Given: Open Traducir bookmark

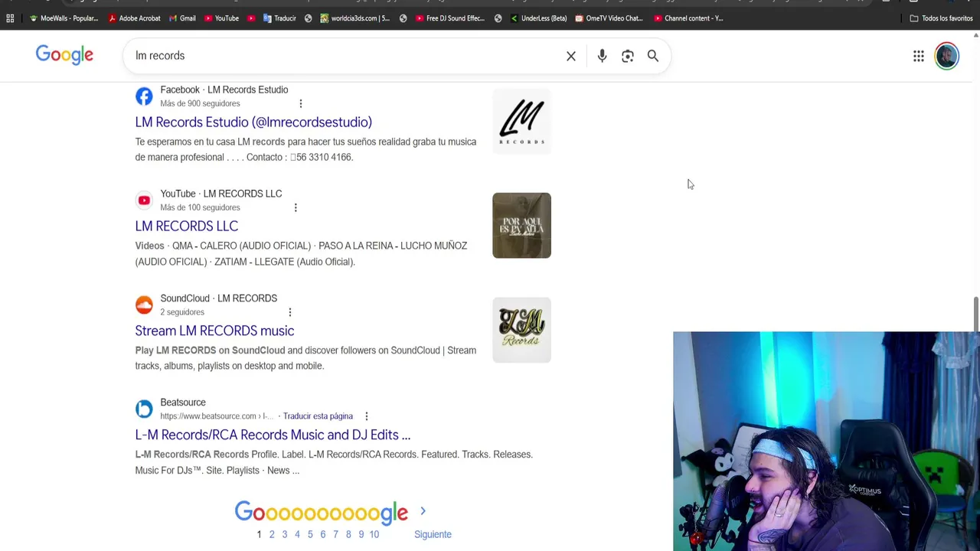Looking at the screenshot, I should [279, 18].
